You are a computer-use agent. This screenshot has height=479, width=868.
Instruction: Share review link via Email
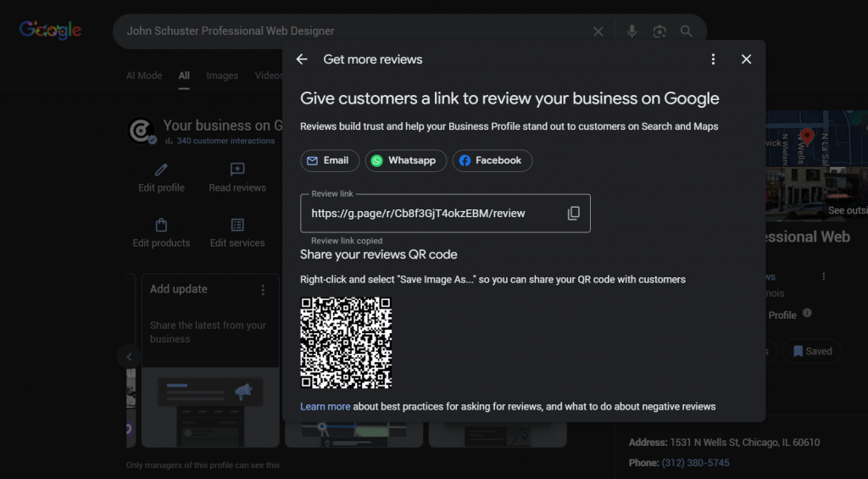click(x=330, y=160)
